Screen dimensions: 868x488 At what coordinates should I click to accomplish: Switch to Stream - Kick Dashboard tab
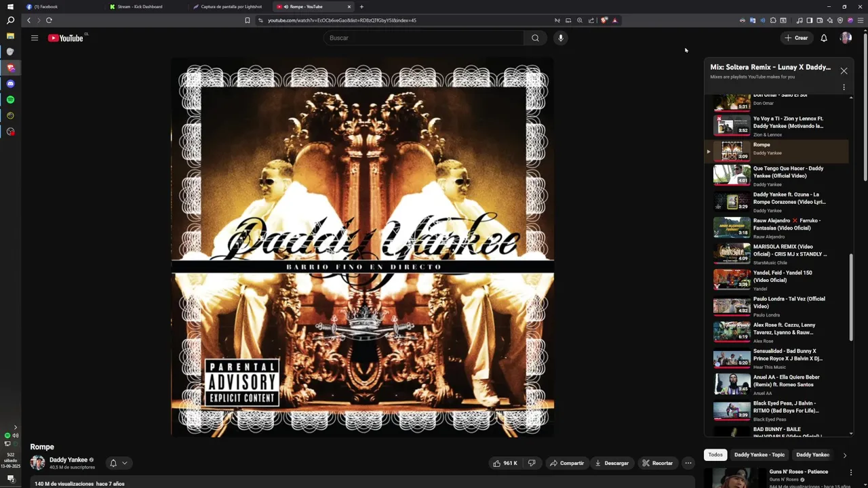146,7
